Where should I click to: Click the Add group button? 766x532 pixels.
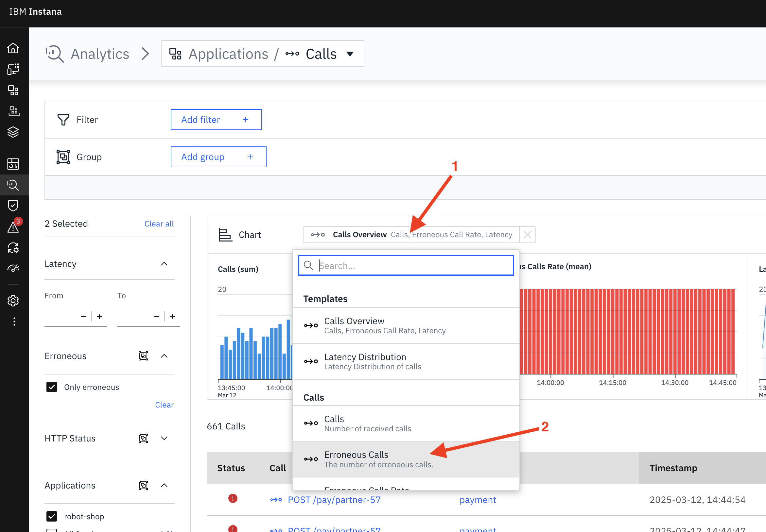click(x=218, y=157)
